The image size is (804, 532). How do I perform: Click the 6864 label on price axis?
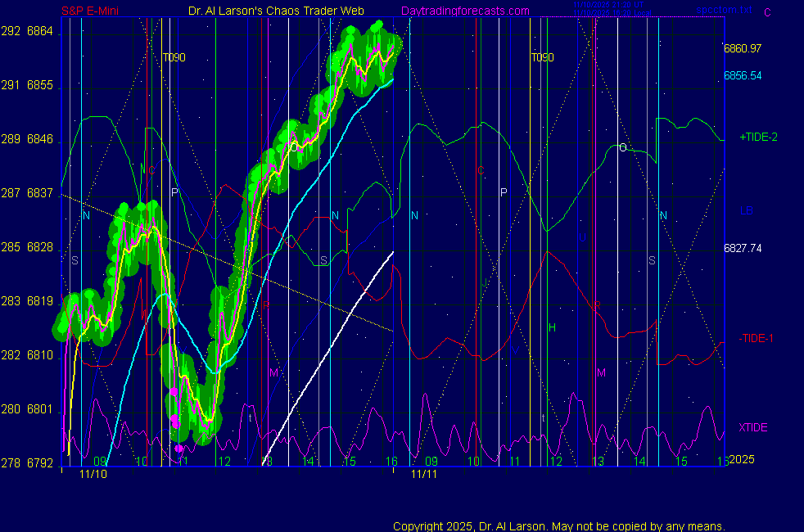(x=40, y=31)
